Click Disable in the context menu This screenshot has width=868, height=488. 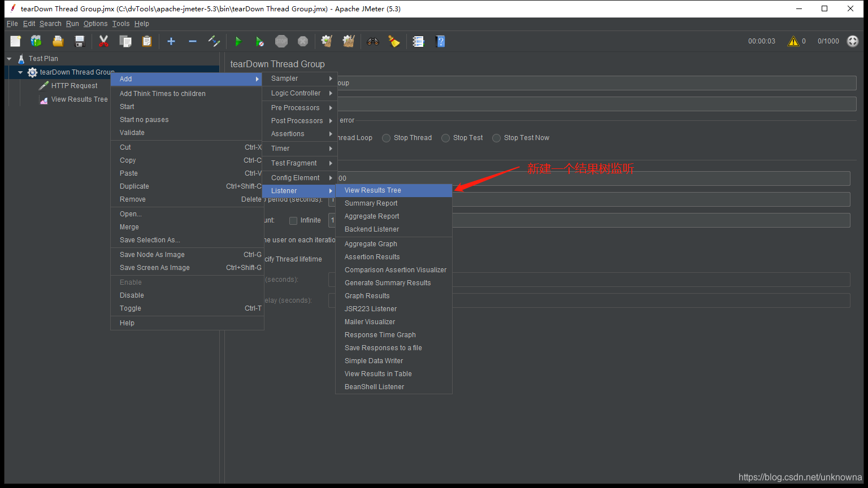pos(187,295)
